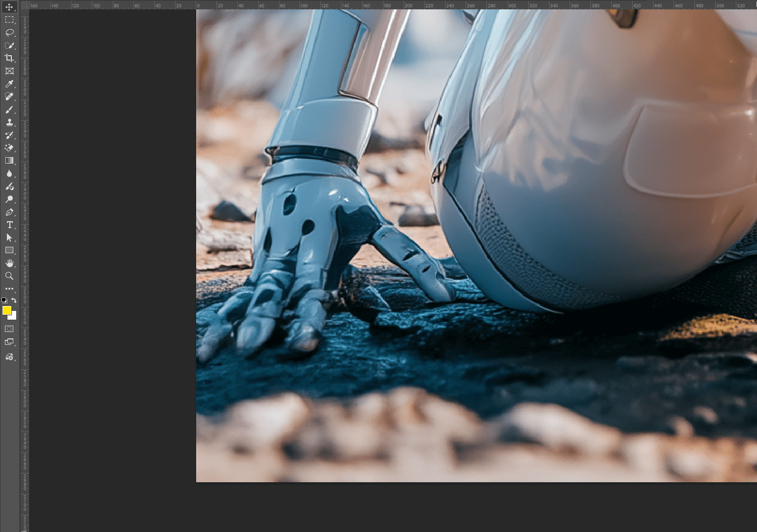Image resolution: width=757 pixels, height=532 pixels.
Task: Select the Crop tool
Action: (9, 58)
